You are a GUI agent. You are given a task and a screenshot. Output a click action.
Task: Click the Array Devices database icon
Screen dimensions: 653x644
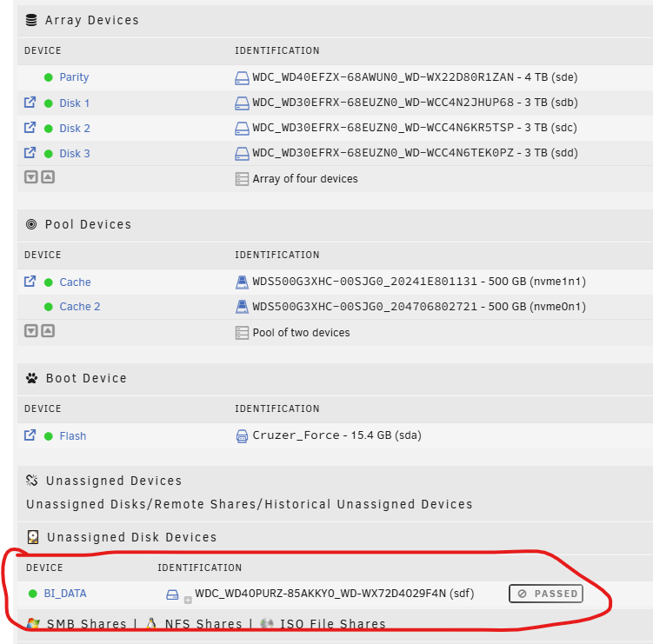[x=31, y=20]
